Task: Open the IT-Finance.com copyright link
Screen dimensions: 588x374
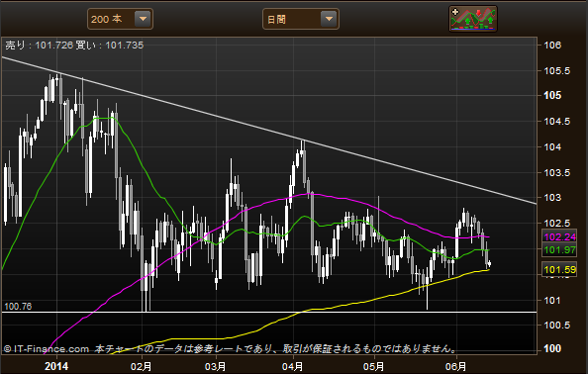Action: pos(47,349)
